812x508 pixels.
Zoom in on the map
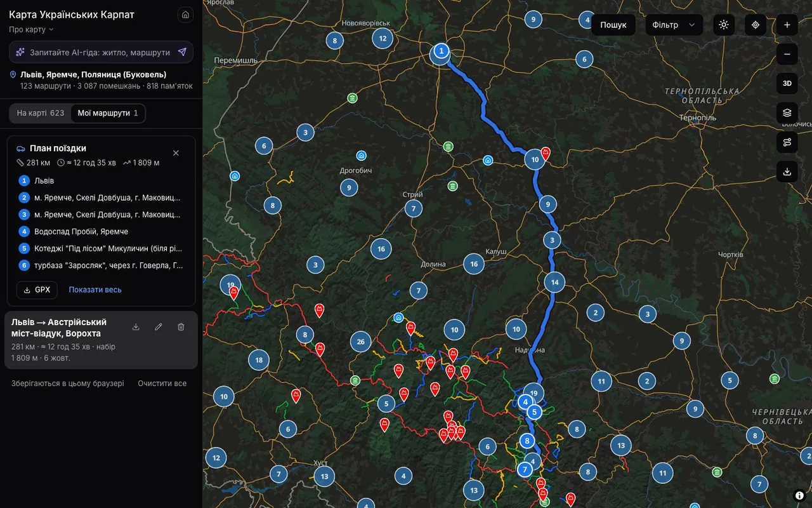787,25
